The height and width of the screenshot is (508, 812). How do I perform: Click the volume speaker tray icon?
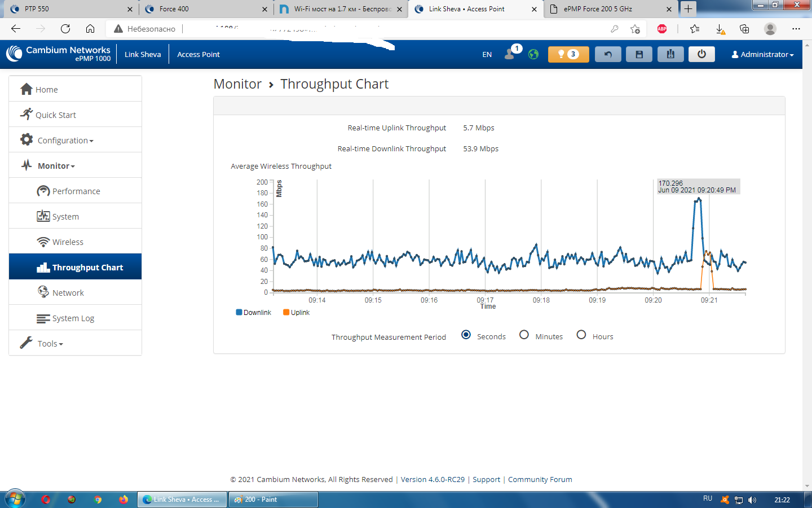[752, 500]
